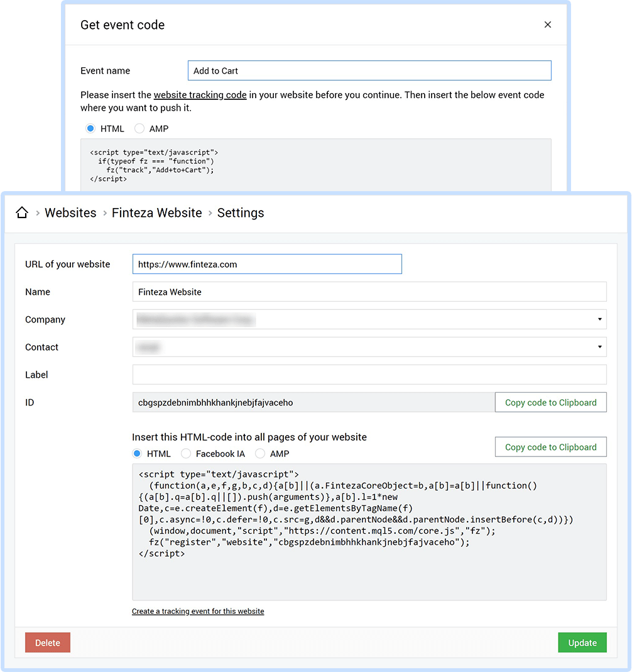Click the 'Company' field label
Image resolution: width=632 pixels, height=672 pixels.
click(x=45, y=319)
